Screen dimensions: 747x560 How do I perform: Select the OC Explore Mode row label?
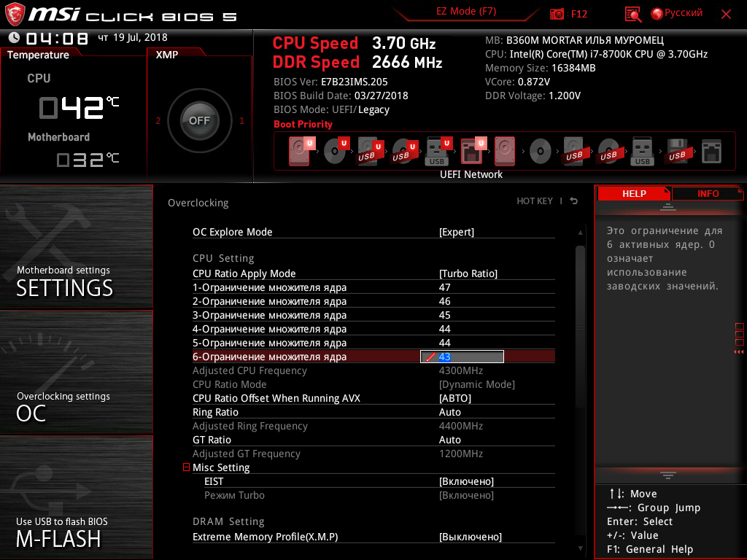tap(233, 232)
